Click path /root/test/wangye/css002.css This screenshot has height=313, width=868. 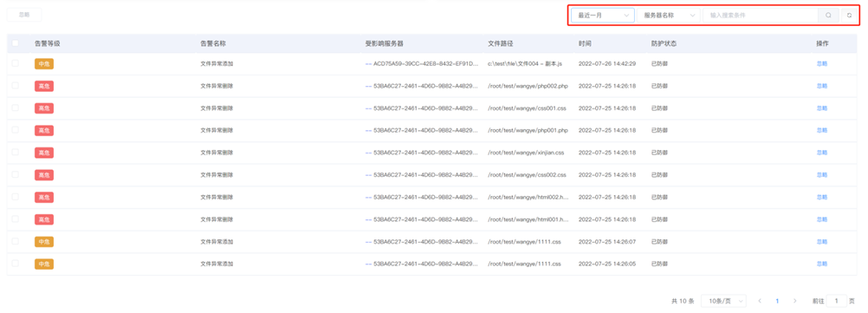(527, 174)
